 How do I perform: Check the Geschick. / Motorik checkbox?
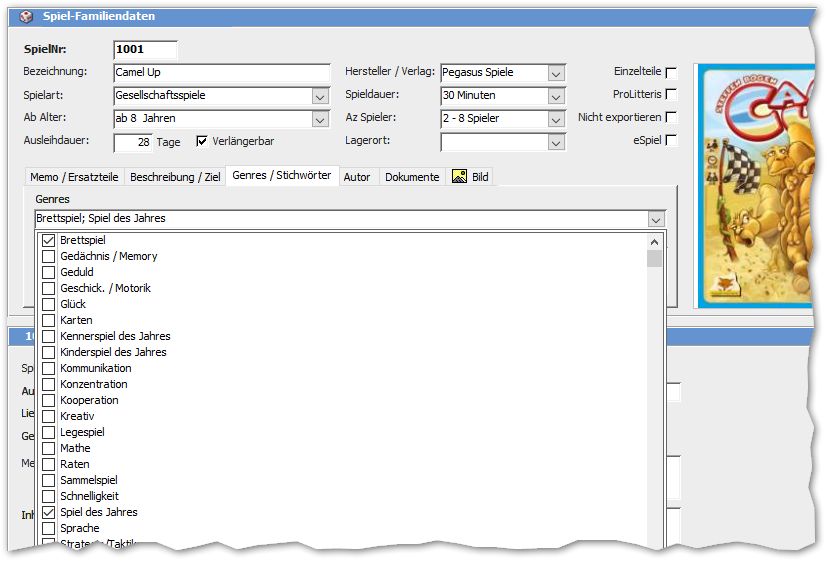click(x=49, y=288)
